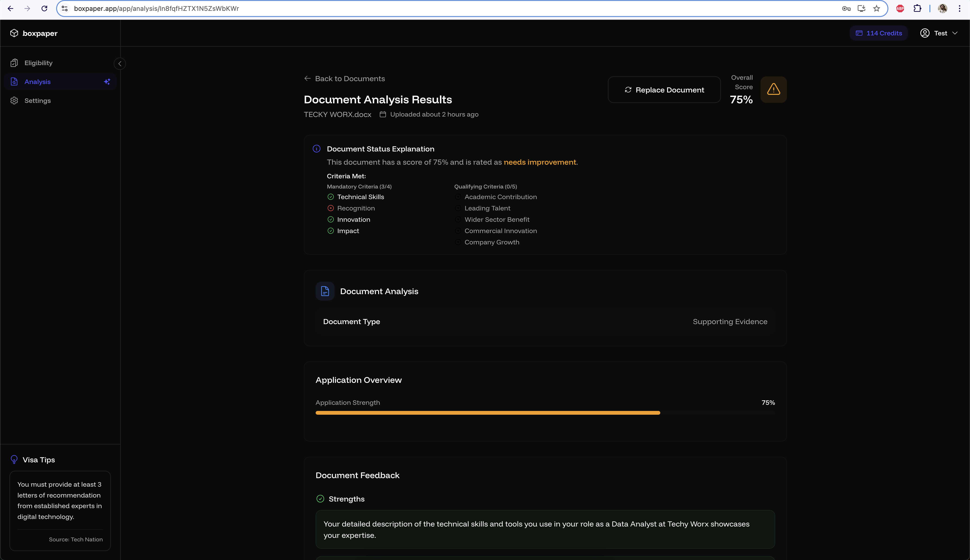Open Eligibility in the sidebar

38,63
